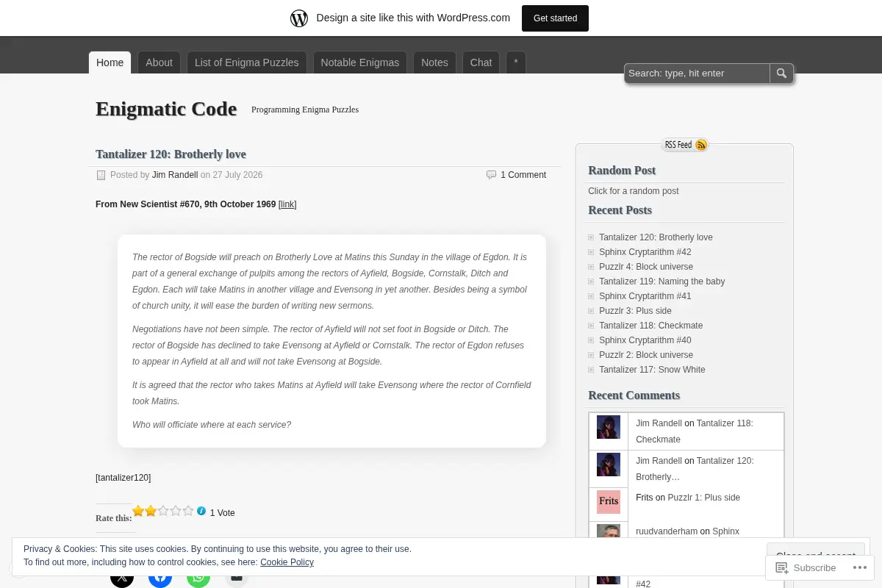Click the [tantalizer120] tag text

[123, 478]
